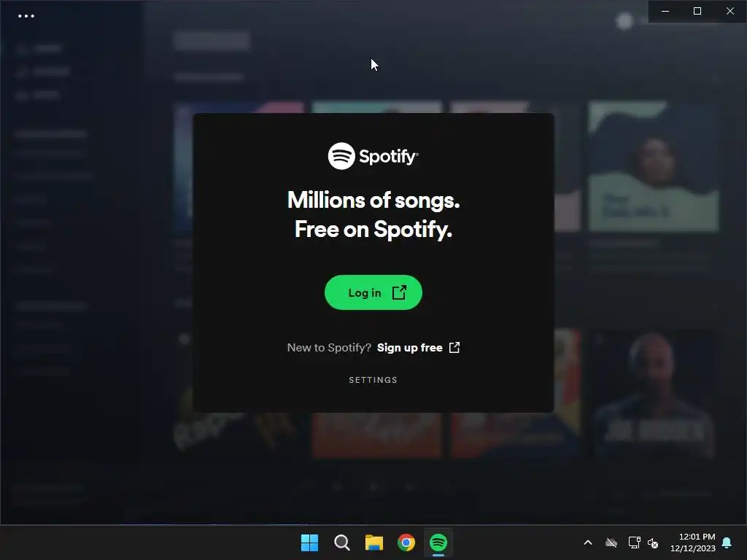Viewport: 747px width, 560px height.
Task: Open SETTINGS below the sign up link
Action: coord(373,380)
